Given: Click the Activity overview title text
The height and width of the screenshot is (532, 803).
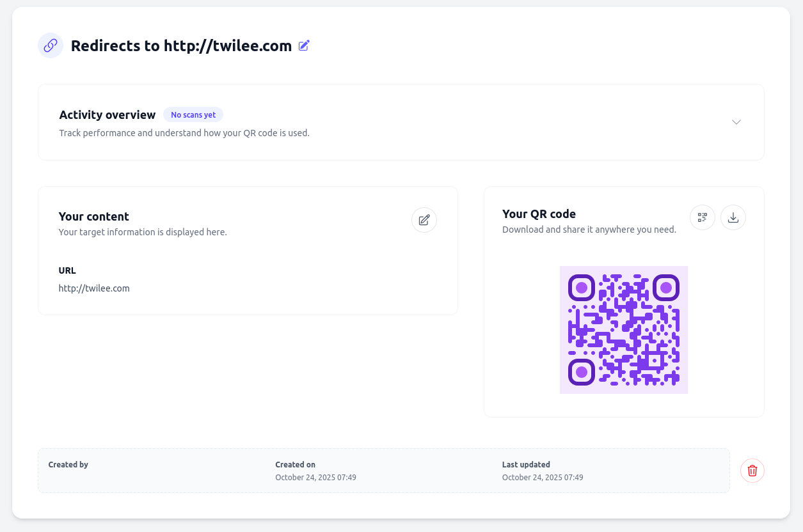Looking at the screenshot, I should coord(107,114).
